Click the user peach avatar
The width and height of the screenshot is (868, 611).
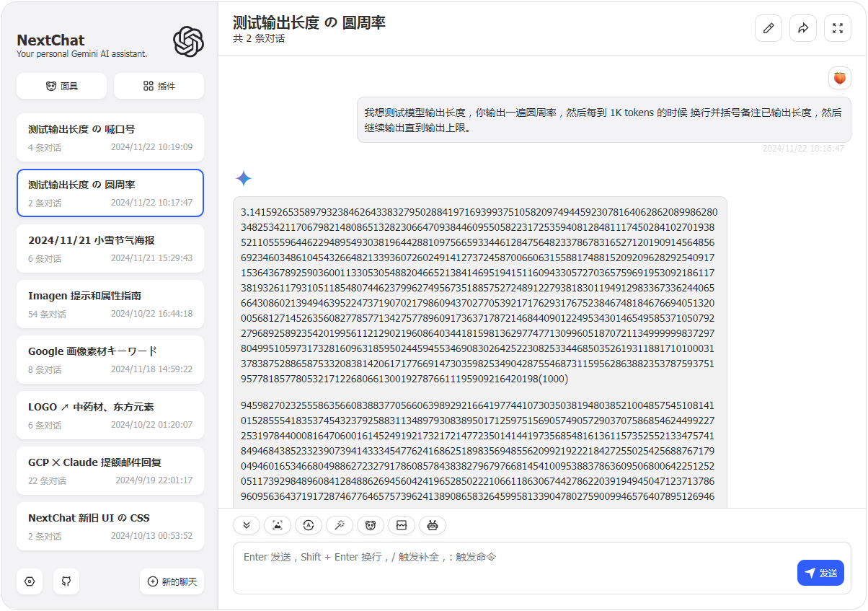(840, 78)
